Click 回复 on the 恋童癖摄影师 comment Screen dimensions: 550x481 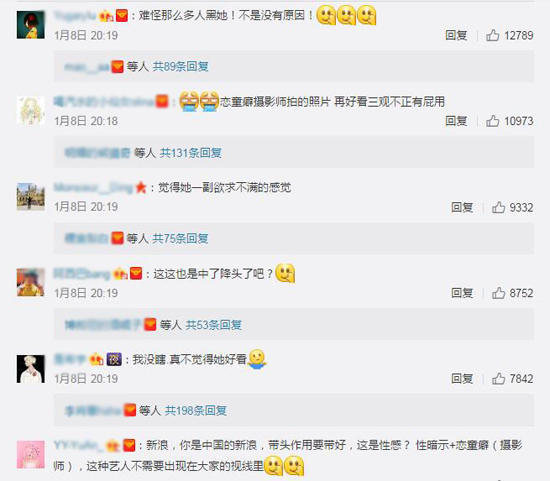[x=456, y=121]
